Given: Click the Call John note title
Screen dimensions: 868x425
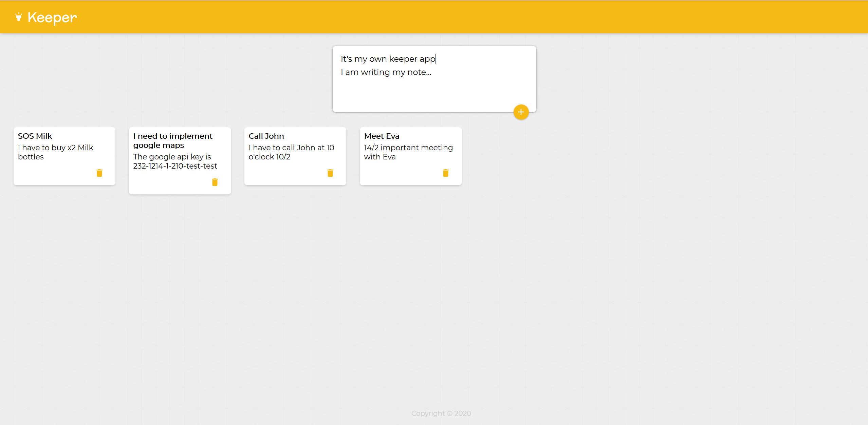Looking at the screenshot, I should tap(266, 136).
